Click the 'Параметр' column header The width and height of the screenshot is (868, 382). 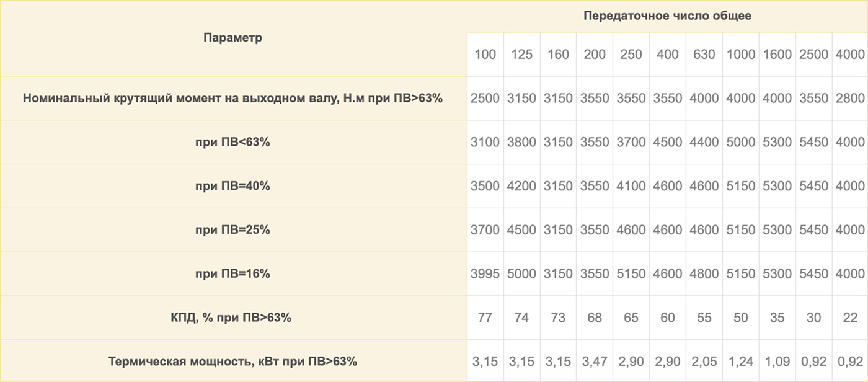(x=233, y=38)
